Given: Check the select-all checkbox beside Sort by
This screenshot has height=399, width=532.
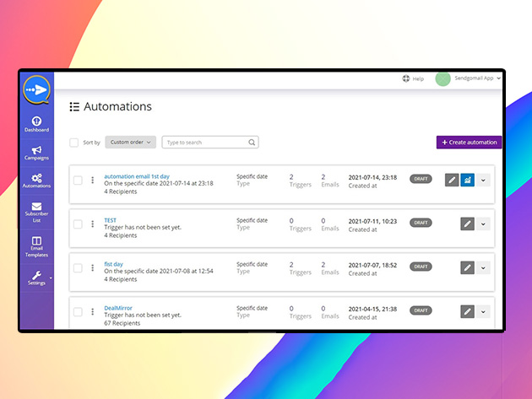Looking at the screenshot, I should pyautogui.click(x=73, y=143).
